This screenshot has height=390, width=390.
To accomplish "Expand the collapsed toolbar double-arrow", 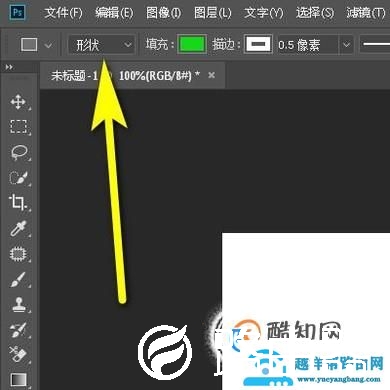I will [9, 67].
